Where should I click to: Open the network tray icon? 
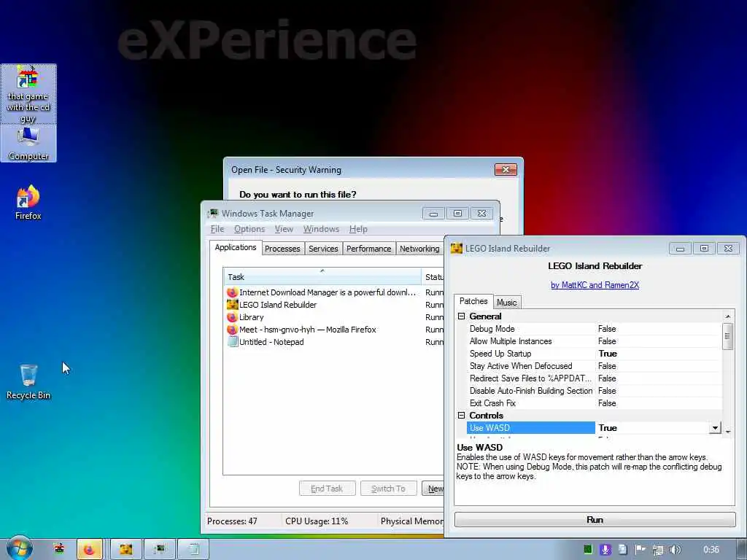tap(657, 550)
